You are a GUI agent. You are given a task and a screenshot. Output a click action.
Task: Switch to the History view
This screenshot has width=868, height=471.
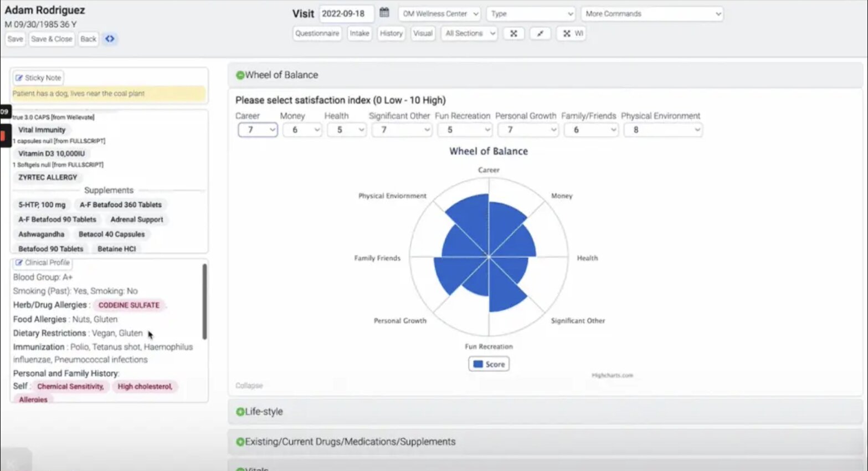click(391, 33)
